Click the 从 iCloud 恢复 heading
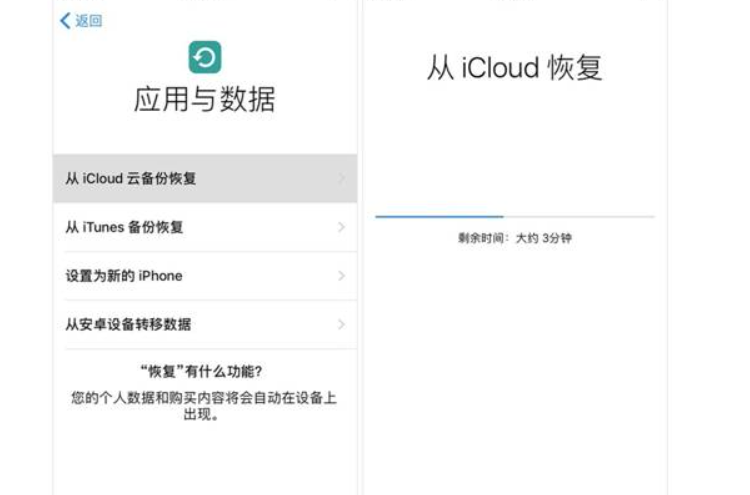The image size is (750, 495). click(514, 68)
